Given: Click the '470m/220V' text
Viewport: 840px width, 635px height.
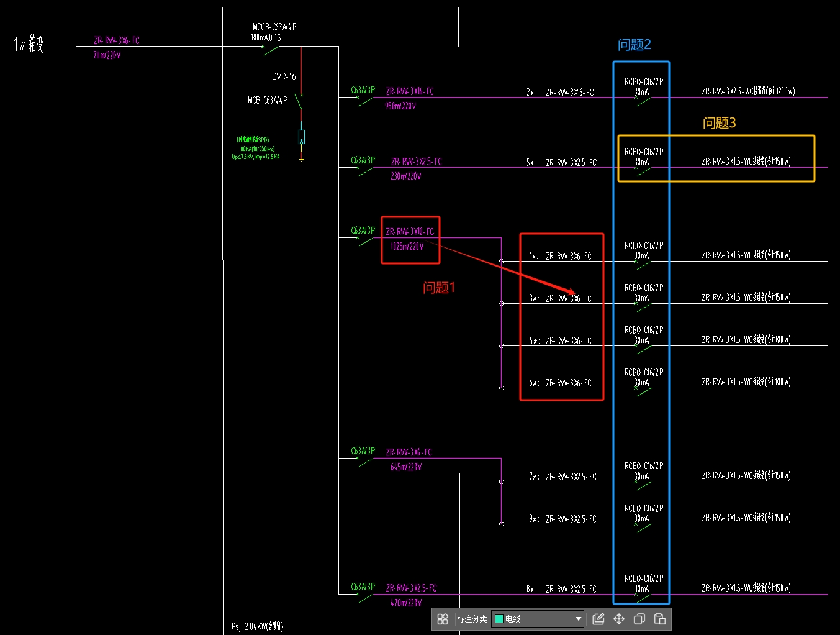Looking at the screenshot, I should (x=406, y=603).
